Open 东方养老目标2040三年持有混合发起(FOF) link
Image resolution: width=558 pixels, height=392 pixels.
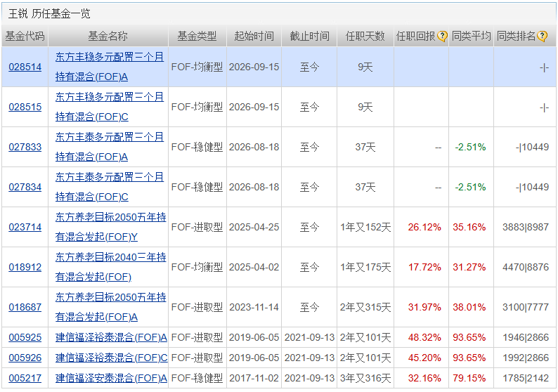(110, 267)
